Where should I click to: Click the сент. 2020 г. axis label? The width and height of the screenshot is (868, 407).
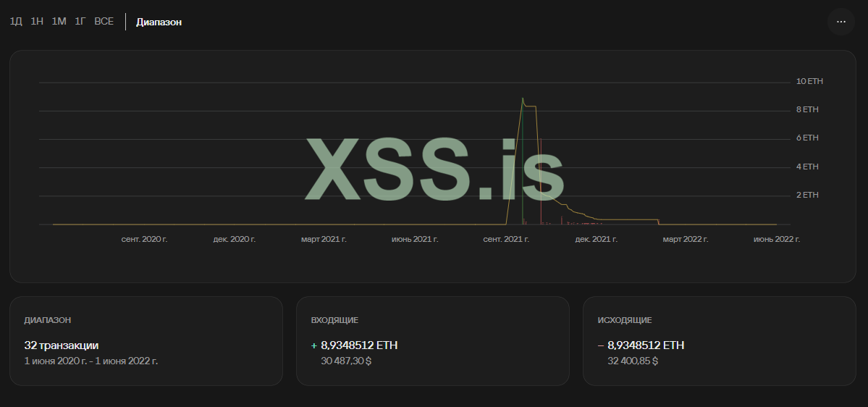coord(145,239)
